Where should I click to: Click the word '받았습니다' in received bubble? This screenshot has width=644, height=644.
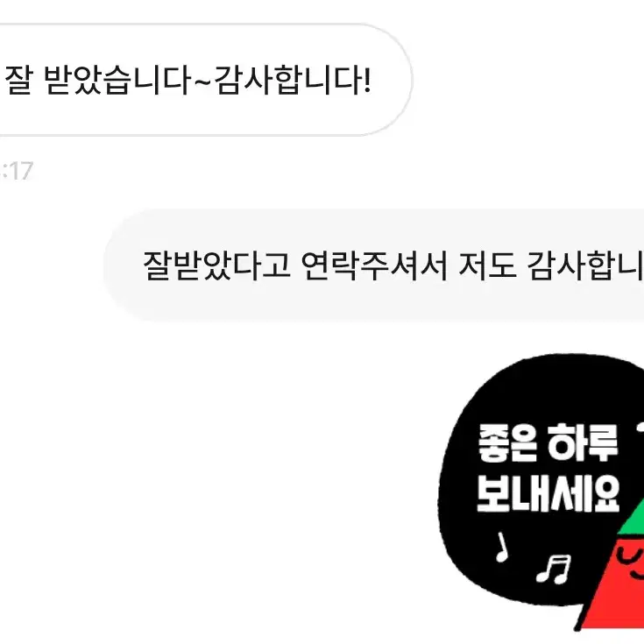(x=116, y=81)
